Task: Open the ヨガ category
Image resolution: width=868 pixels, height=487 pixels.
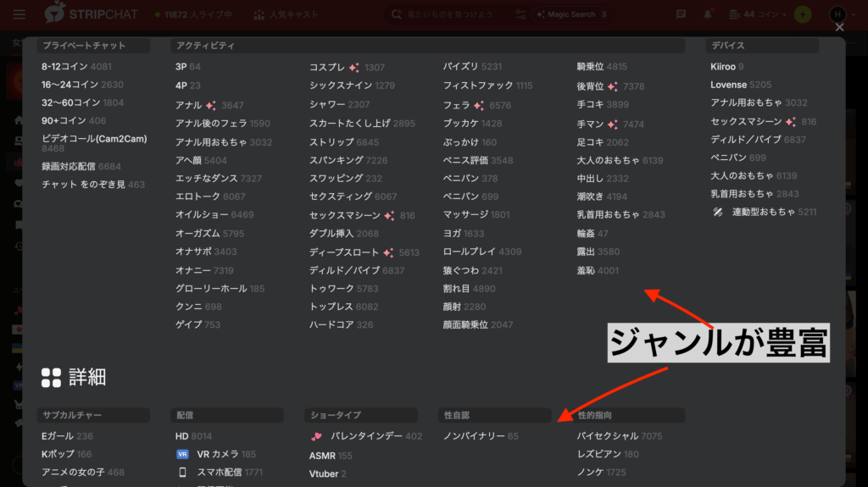Action: pyautogui.click(x=464, y=234)
